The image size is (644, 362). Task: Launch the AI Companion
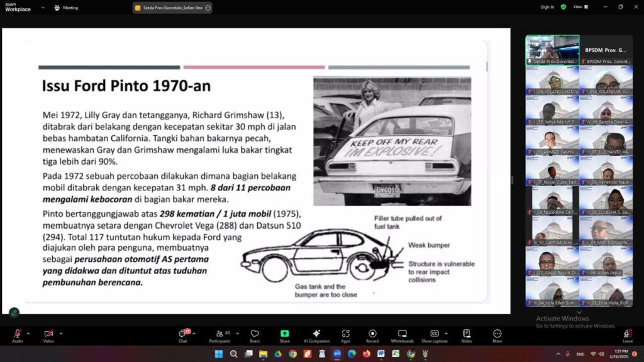316,334
